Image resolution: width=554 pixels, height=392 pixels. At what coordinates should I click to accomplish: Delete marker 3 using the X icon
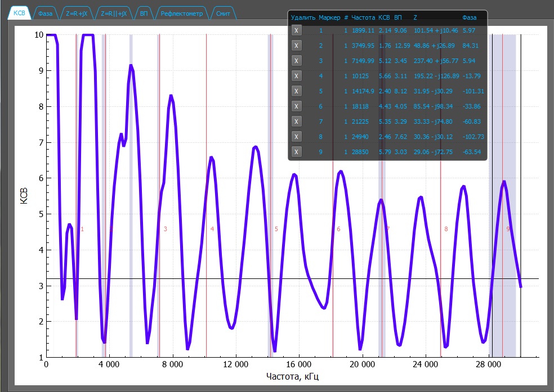click(297, 61)
